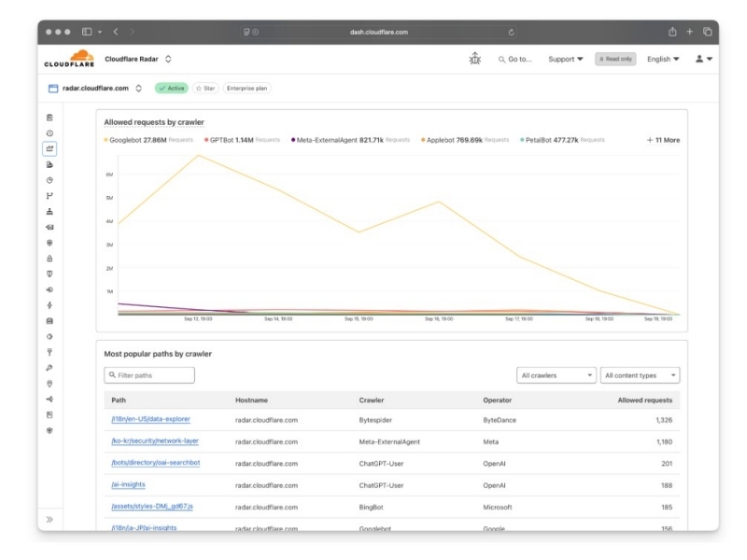Open the English language dropdown
This screenshot has height=560, width=747.
pos(663,59)
